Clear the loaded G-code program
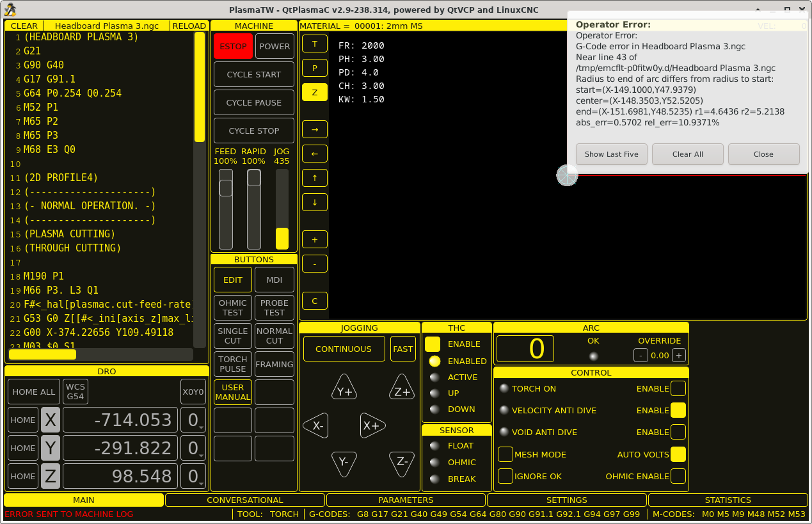Screen dimensions: 812x524 point(24,26)
